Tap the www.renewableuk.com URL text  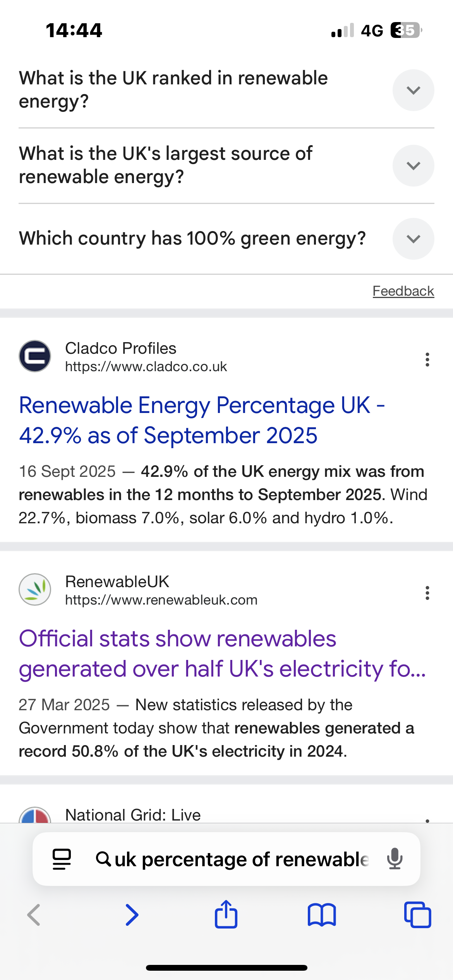161,600
